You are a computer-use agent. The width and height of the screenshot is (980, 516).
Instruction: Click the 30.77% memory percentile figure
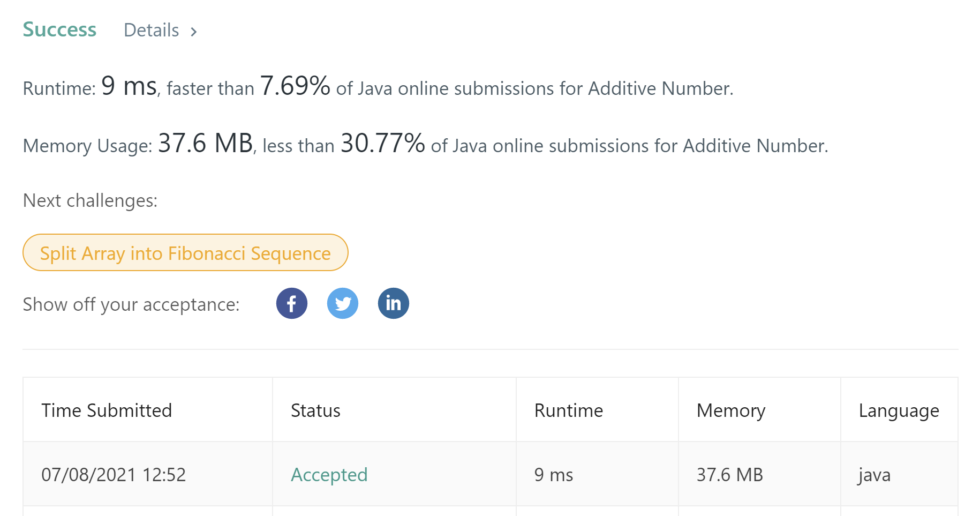pos(382,143)
